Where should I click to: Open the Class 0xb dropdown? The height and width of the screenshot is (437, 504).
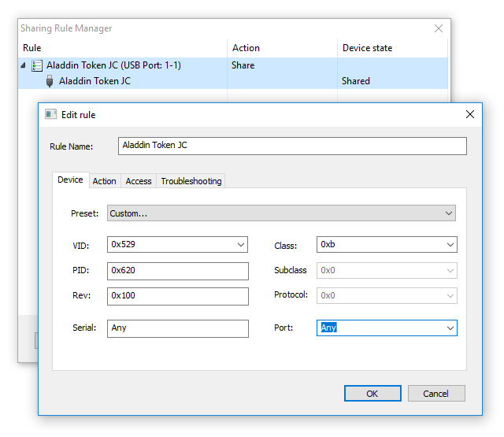pyautogui.click(x=450, y=245)
